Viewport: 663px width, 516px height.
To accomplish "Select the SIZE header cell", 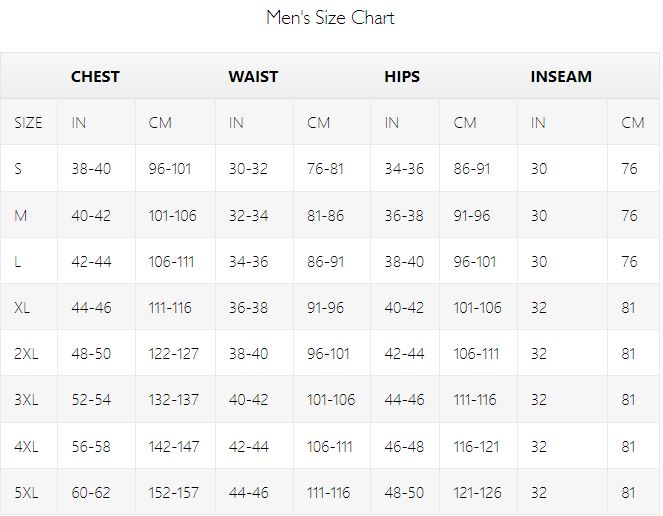I will tap(28, 123).
